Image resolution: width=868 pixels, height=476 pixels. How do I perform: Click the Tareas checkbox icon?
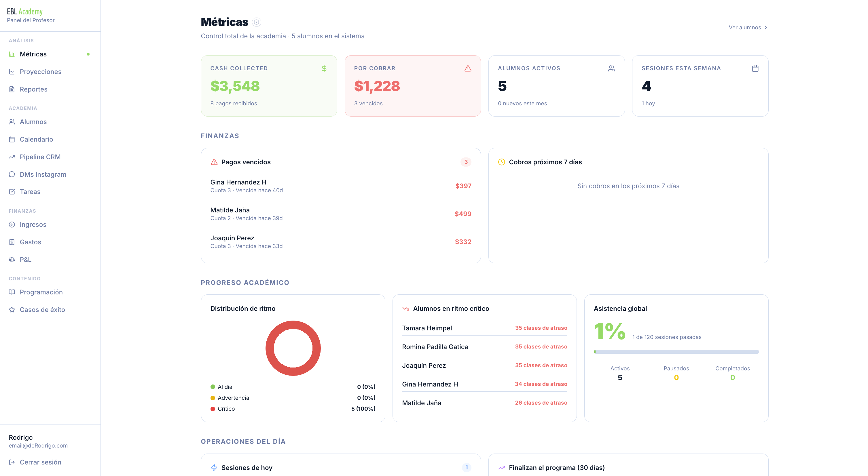[x=12, y=192]
